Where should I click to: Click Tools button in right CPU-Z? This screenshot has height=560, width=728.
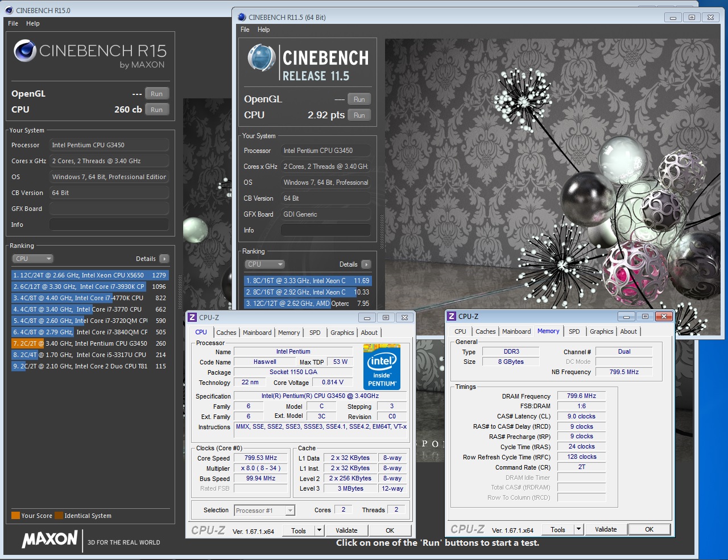[559, 529]
